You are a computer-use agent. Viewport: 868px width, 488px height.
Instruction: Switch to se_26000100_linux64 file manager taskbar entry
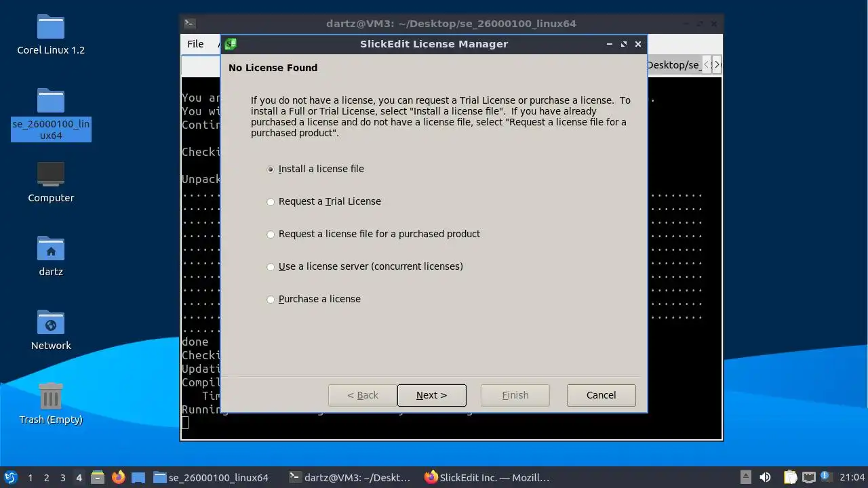click(211, 478)
